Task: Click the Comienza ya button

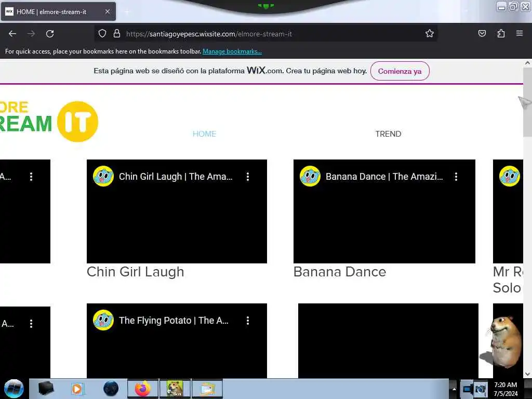Action: [x=400, y=71]
